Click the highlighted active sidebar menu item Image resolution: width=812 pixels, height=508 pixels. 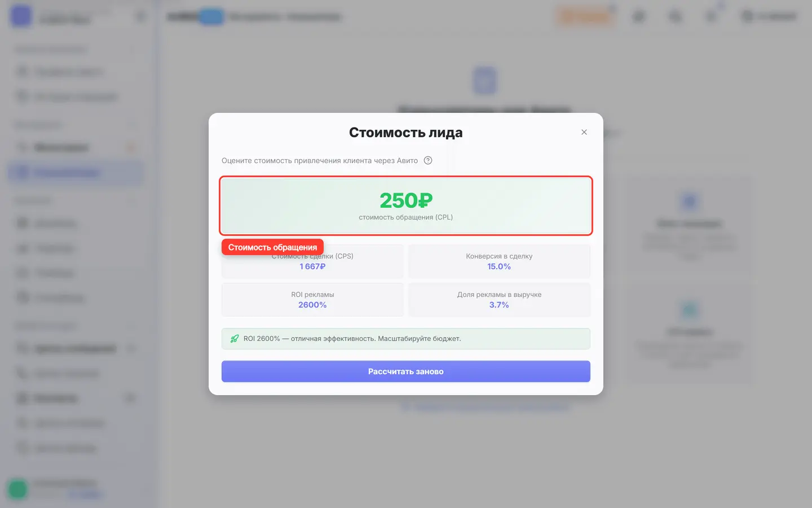click(76, 173)
